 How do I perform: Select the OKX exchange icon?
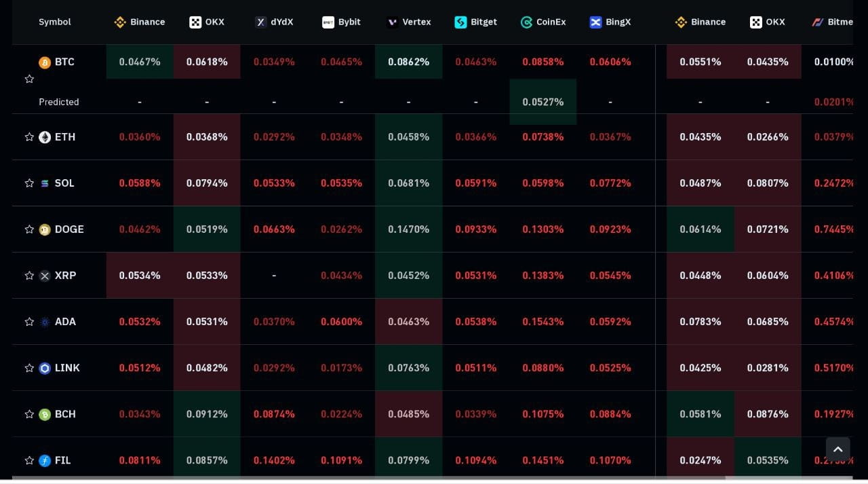click(195, 21)
